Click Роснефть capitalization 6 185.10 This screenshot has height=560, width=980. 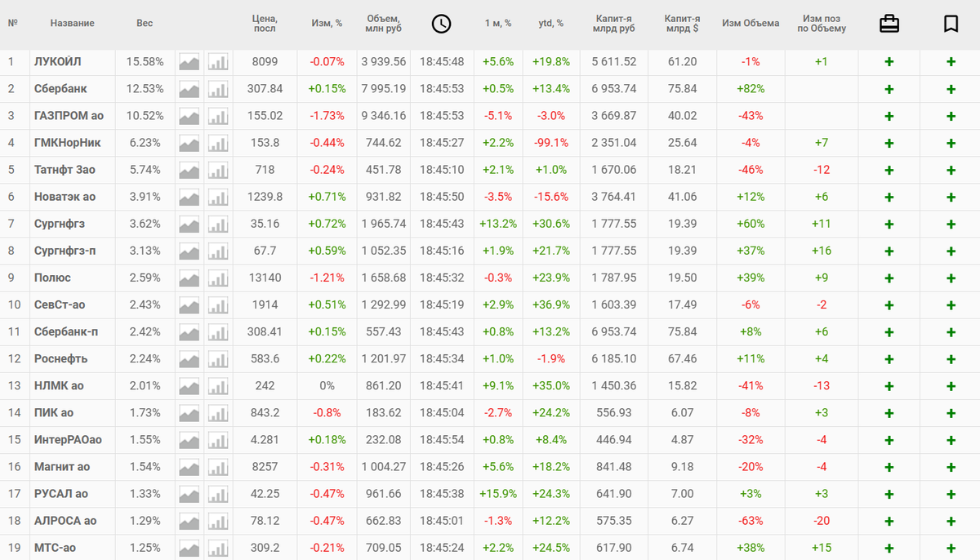coord(614,358)
